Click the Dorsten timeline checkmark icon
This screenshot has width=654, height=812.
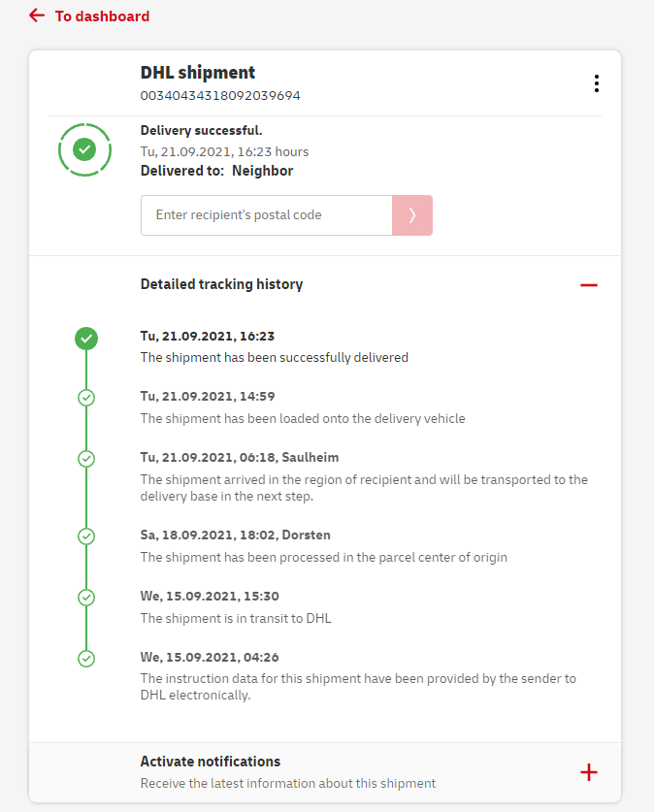pos(86,536)
